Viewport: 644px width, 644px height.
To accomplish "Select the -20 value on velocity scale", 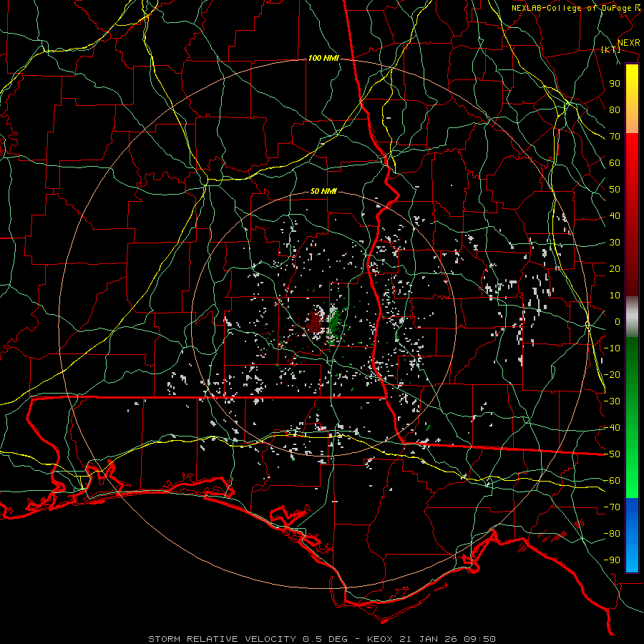I will point(612,375).
